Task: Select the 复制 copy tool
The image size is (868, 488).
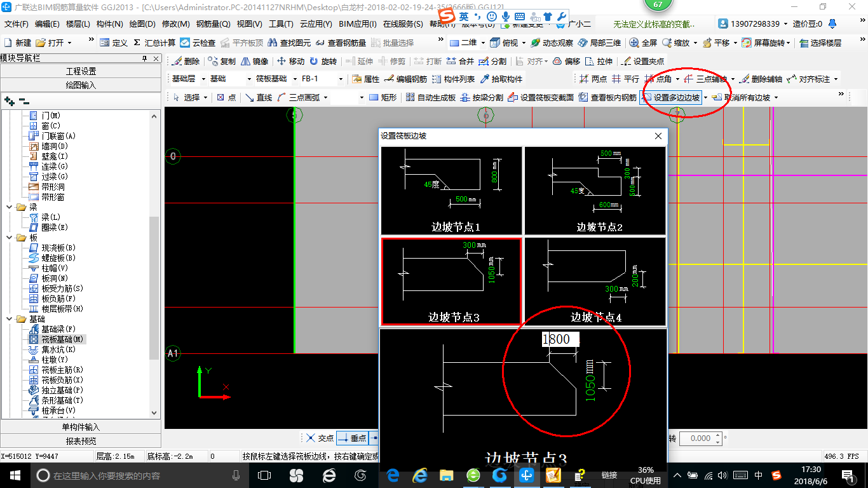Action: [x=221, y=61]
